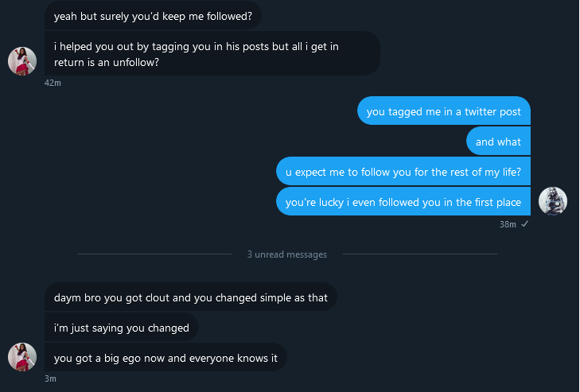Viewport: 580px width, 392px height.
Task: Select the "keep me followed?" message bubble
Action: click(x=153, y=16)
